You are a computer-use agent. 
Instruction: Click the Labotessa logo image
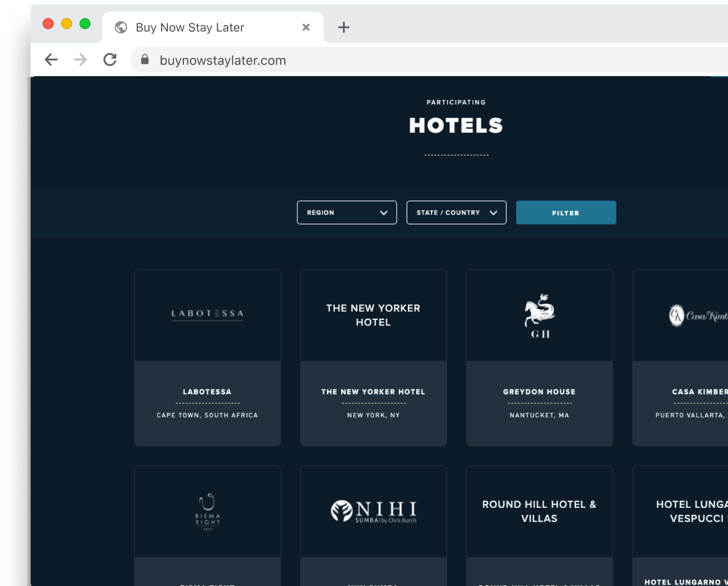(208, 314)
